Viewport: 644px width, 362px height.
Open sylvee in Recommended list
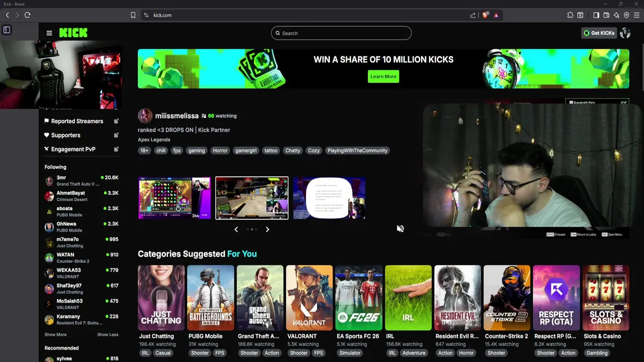81,358
